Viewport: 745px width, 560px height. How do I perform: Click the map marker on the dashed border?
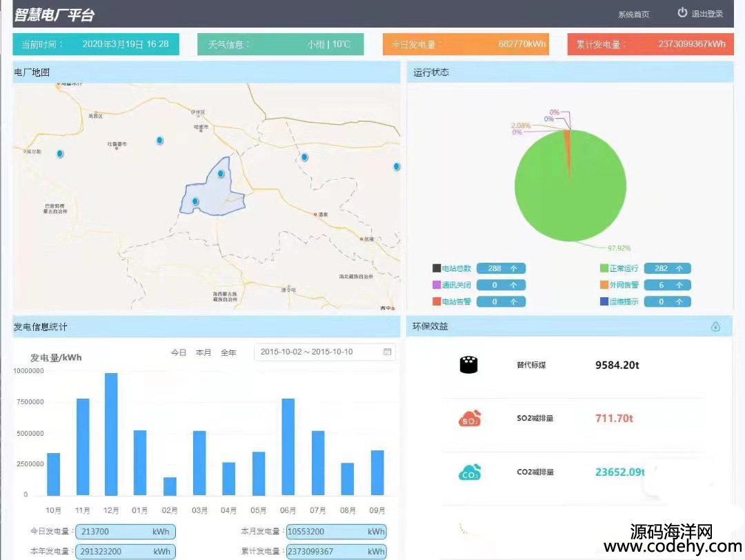click(x=305, y=157)
